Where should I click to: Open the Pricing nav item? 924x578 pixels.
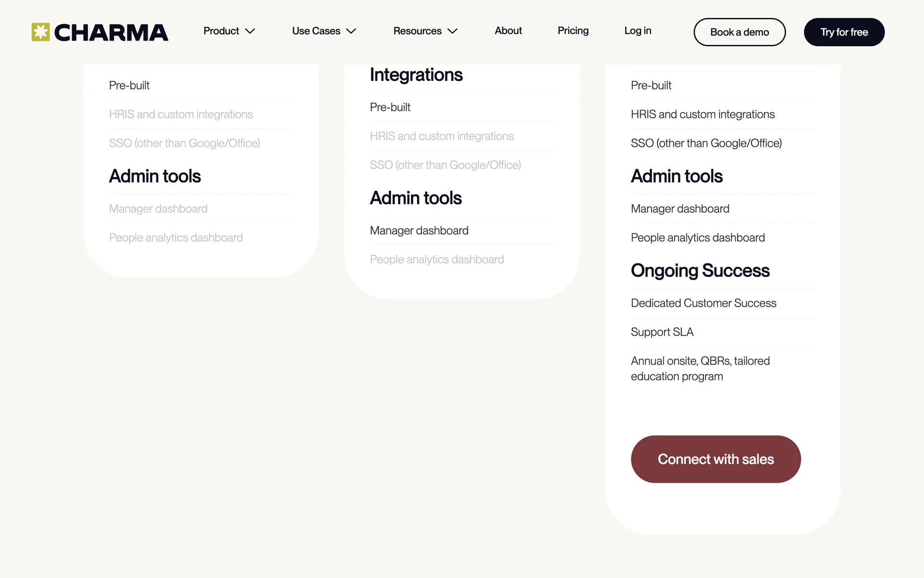(x=573, y=31)
